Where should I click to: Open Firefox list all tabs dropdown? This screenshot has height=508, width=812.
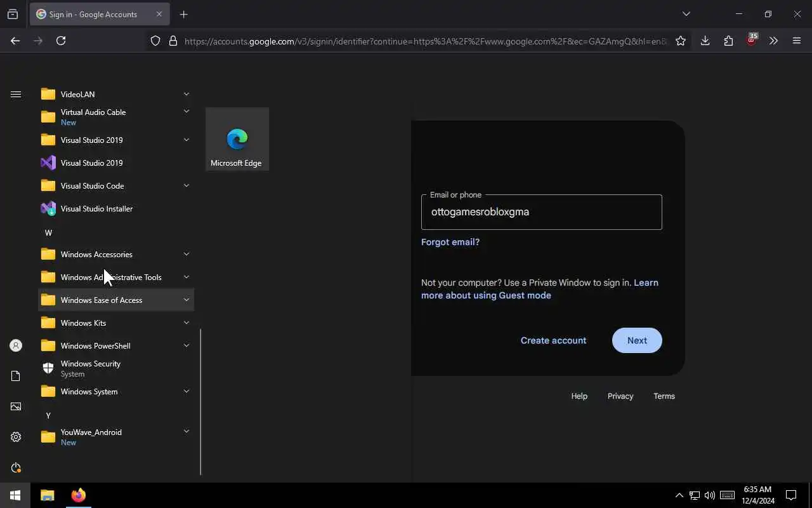pyautogui.click(x=686, y=14)
